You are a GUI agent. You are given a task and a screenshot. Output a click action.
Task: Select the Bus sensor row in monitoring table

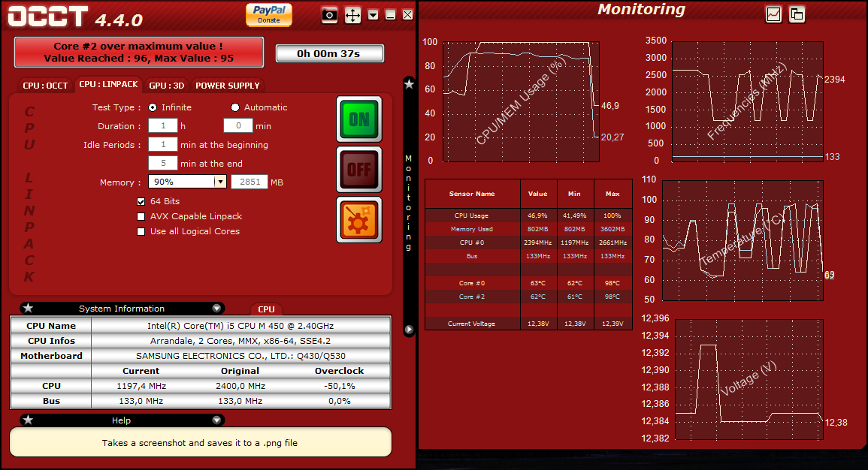(x=528, y=256)
